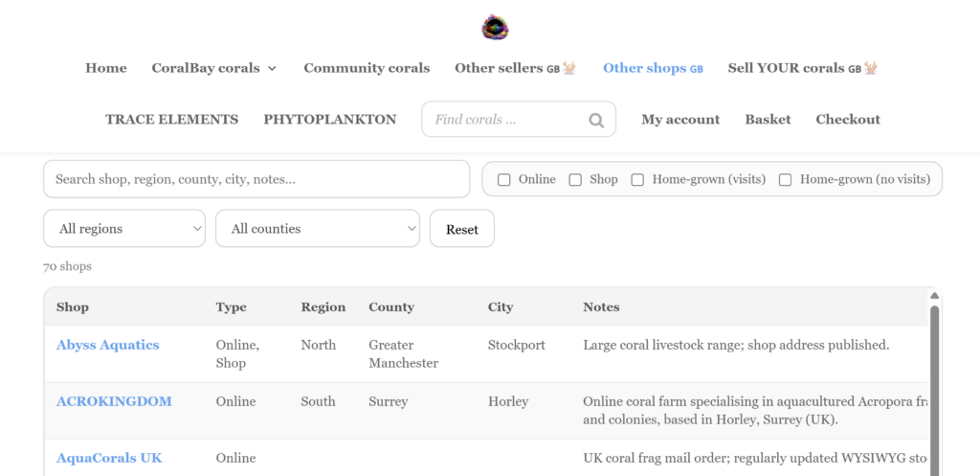
Task: Tick the Shop filter checkbox
Action: (x=575, y=180)
